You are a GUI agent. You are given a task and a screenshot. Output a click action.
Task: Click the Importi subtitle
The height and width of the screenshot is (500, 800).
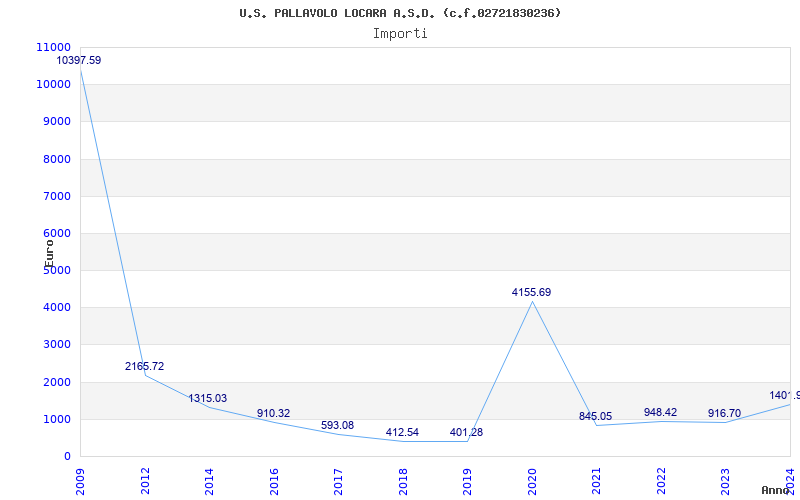click(400, 34)
